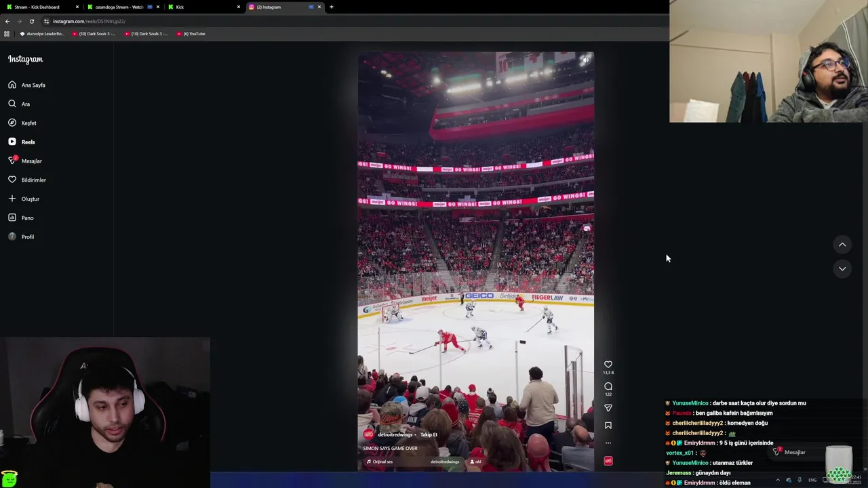This screenshot has width=868, height=488.
Task: Like the reel with the heart icon
Action: point(608,364)
